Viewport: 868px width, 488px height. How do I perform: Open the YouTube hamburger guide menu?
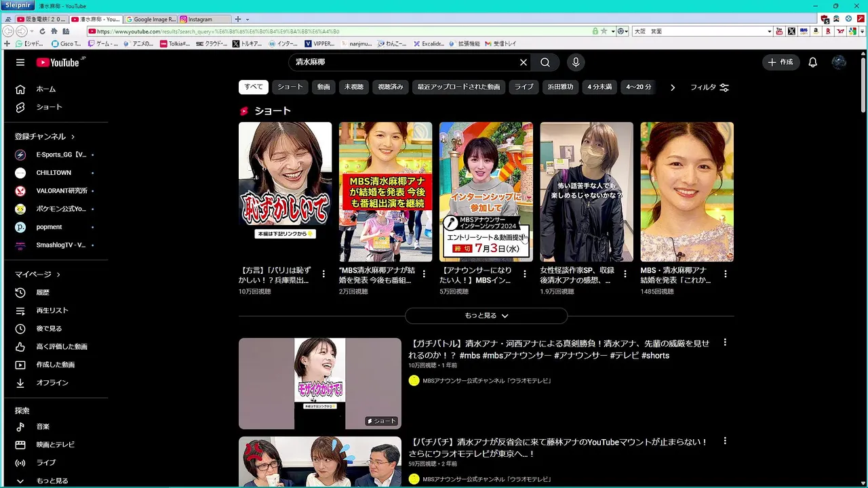point(20,62)
